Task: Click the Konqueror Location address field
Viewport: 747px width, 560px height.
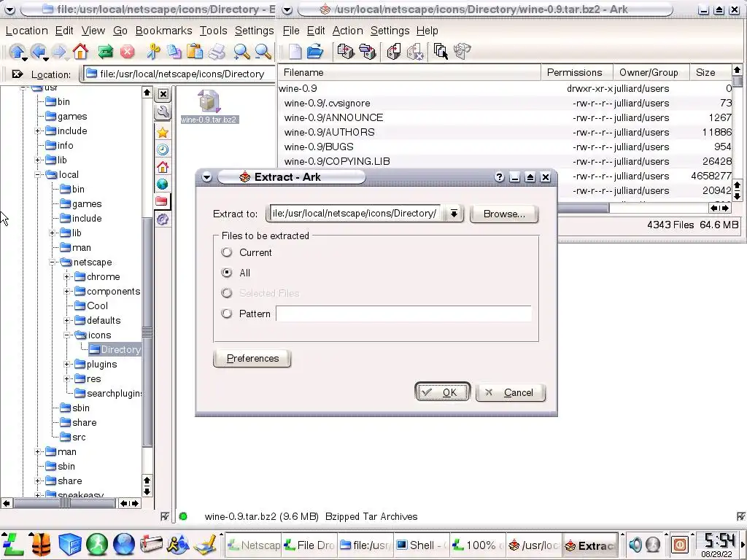Action: click(x=179, y=74)
